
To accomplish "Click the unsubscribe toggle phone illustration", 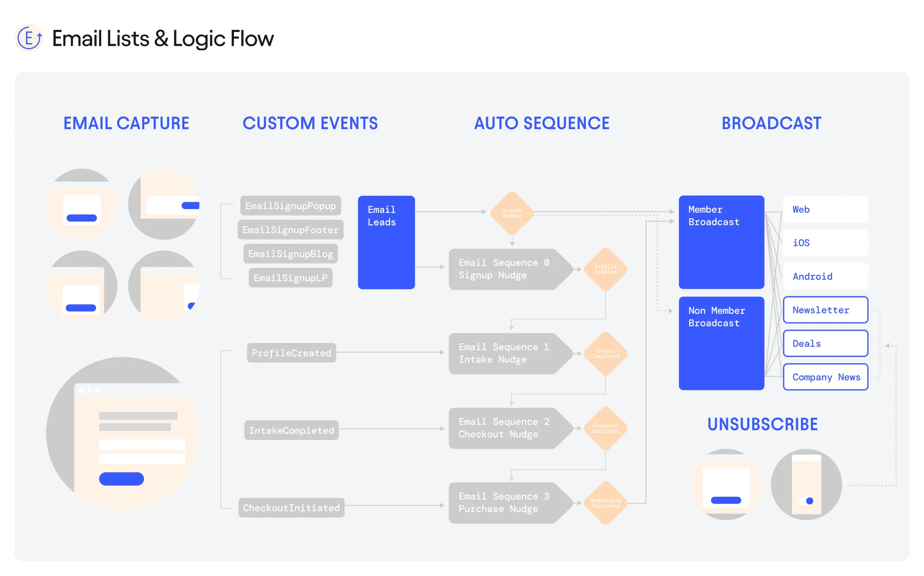I will pyautogui.click(x=806, y=484).
